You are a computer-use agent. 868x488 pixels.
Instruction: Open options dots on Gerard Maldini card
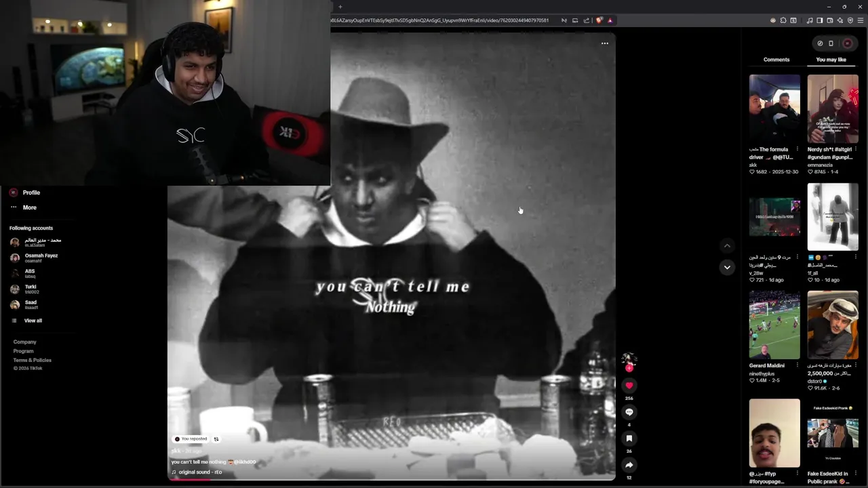click(x=797, y=365)
